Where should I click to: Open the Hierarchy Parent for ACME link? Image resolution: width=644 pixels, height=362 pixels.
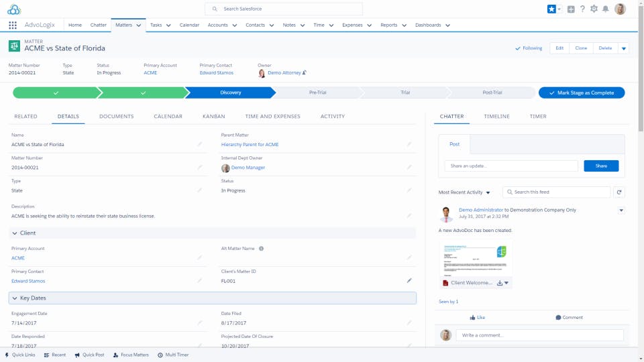(250, 145)
